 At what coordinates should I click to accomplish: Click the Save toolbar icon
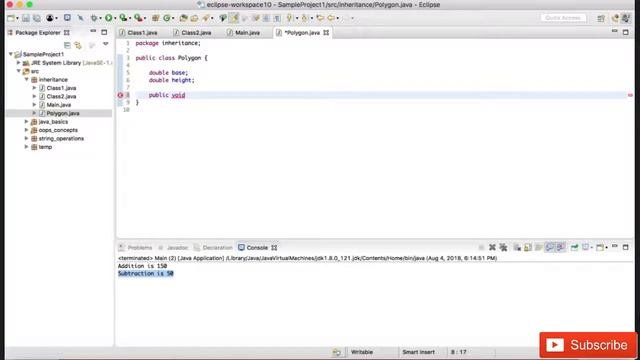pos(26,18)
